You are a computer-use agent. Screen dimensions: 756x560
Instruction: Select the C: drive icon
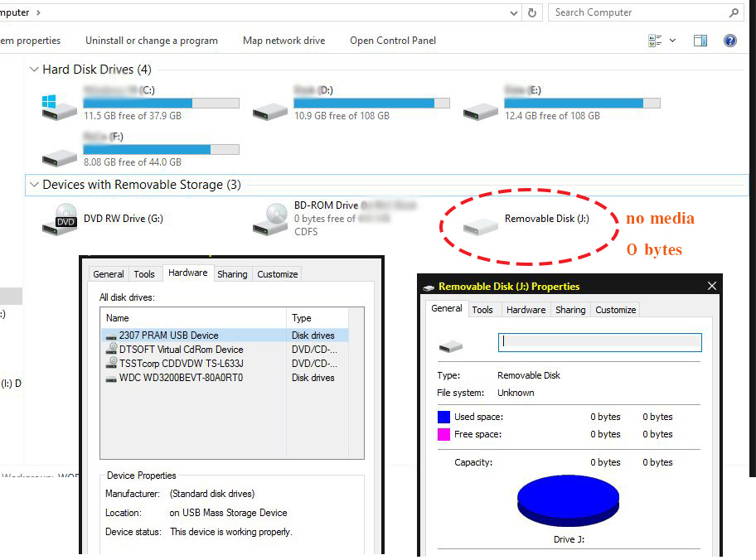click(59, 107)
